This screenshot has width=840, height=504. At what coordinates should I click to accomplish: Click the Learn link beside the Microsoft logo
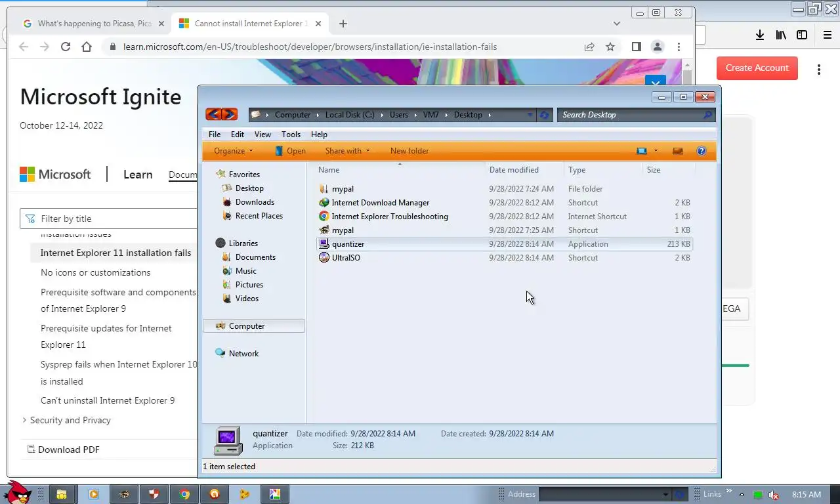[138, 175]
